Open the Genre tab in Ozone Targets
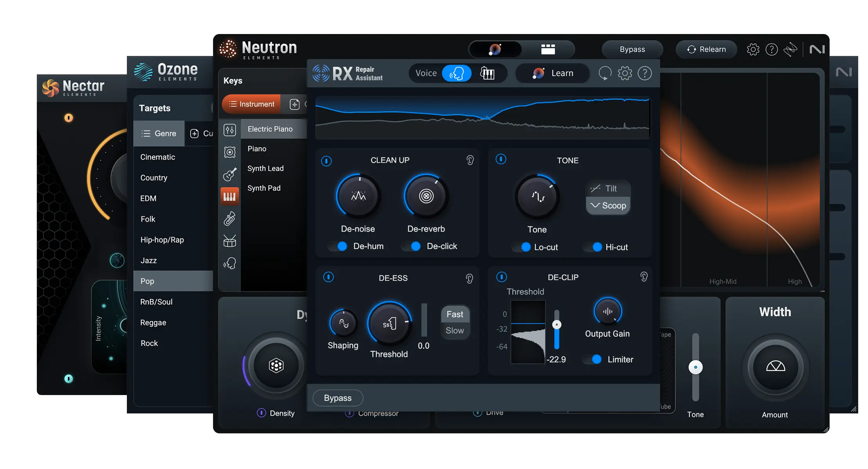Screen dimensions: 868x469 click(x=159, y=133)
